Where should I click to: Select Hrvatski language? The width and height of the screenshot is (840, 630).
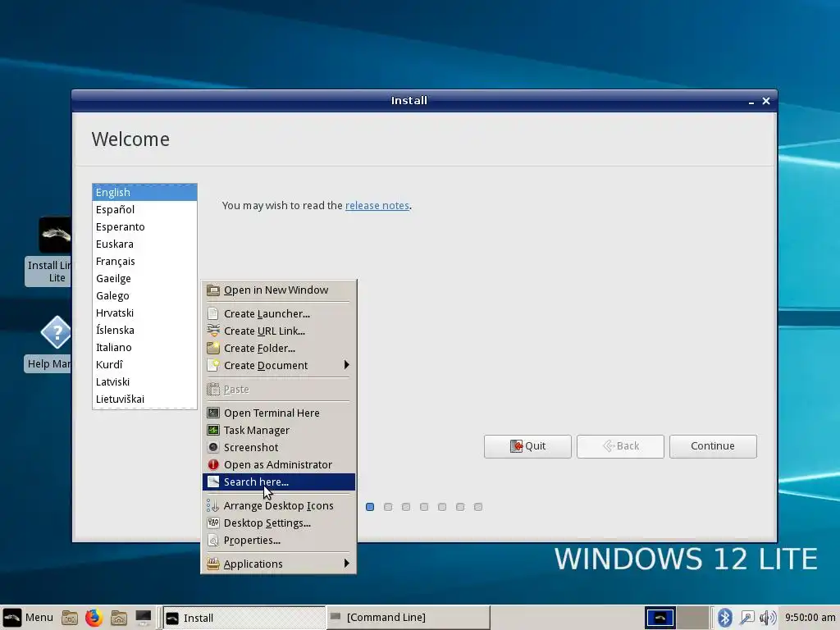click(x=144, y=313)
